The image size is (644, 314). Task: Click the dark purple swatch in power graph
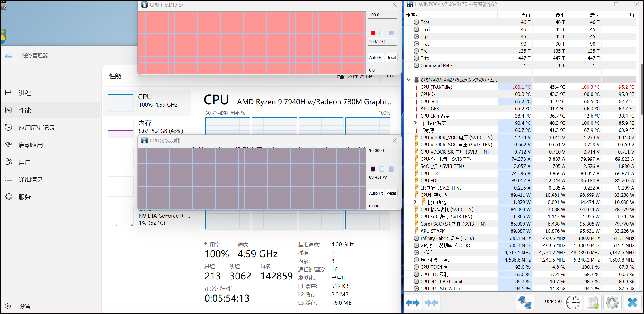(x=373, y=169)
